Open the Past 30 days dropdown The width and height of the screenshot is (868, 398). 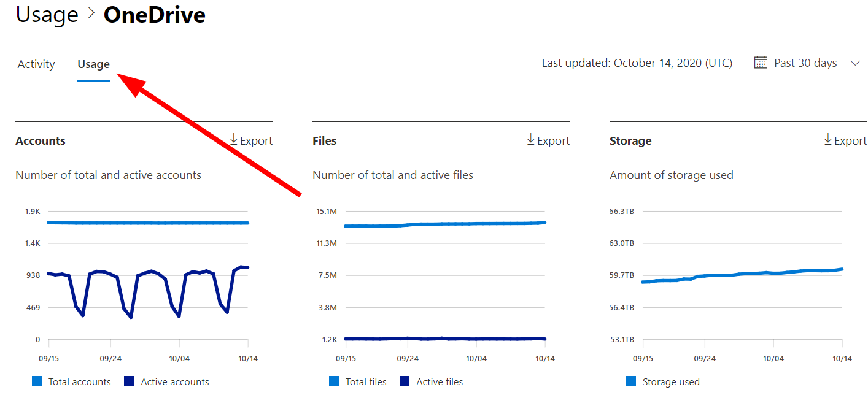click(807, 63)
